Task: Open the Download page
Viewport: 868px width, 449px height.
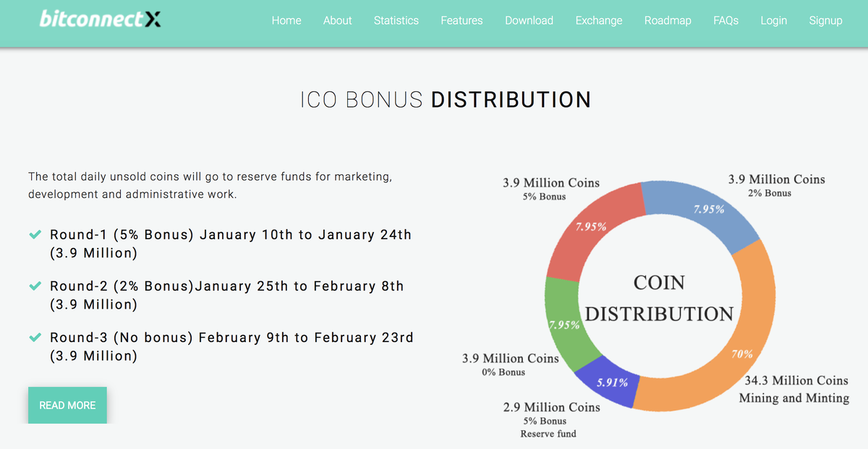Action: (x=529, y=20)
